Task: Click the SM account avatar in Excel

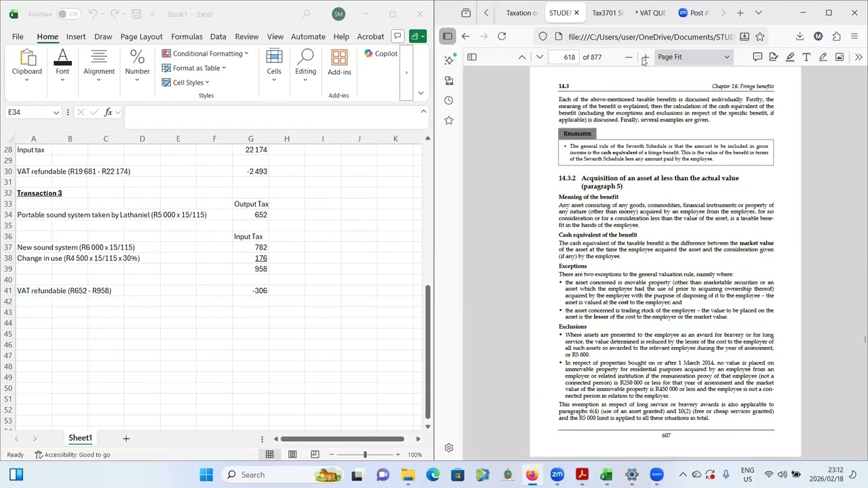Action: 338,14
